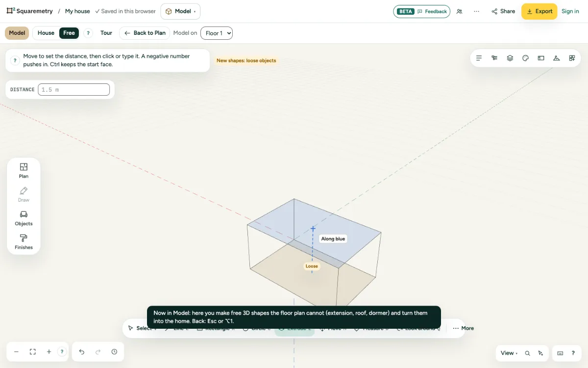Click the help icon next to zoom controls
588x368 pixels.
tap(62, 352)
